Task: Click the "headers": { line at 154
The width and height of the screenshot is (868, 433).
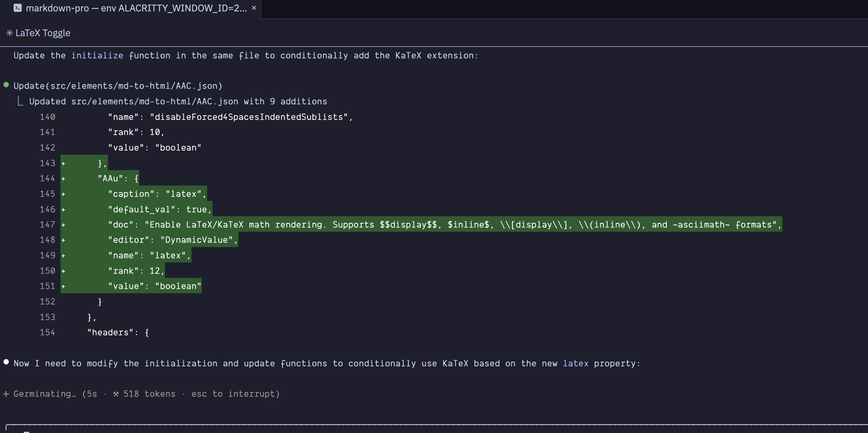Action: click(118, 332)
